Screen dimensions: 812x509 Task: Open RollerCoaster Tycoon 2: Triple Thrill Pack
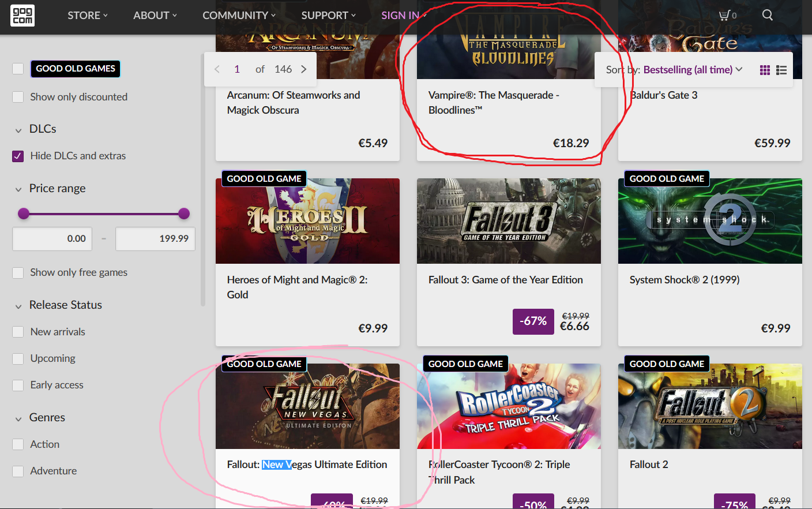tap(499, 472)
